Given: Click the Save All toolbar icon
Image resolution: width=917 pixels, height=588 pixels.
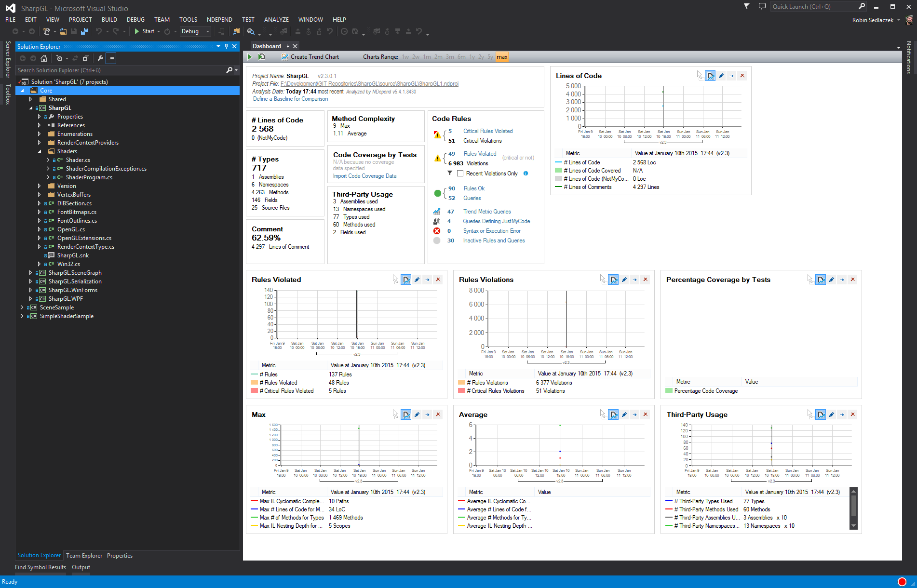Looking at the screenshot, I should [84, 31].
